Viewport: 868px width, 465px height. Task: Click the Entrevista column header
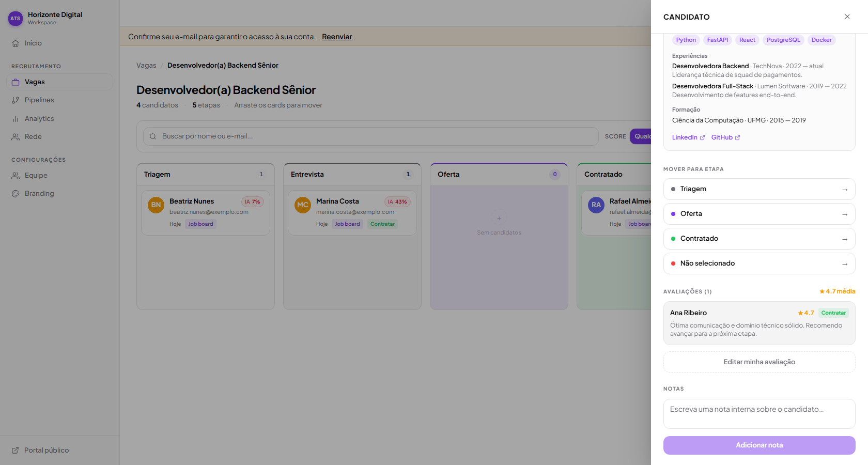[352, 175]
